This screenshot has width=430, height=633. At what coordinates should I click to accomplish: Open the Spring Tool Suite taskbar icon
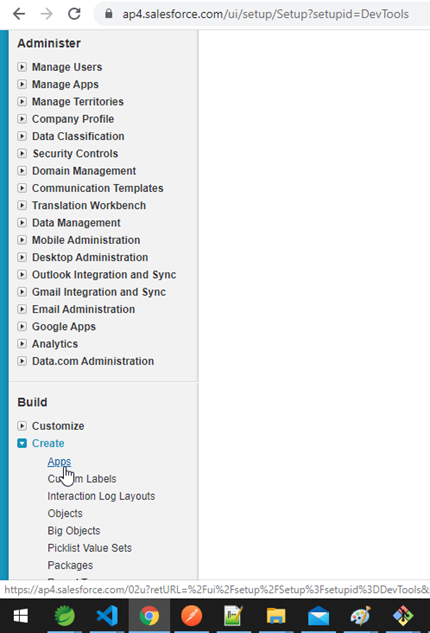[x=65, y=616]
